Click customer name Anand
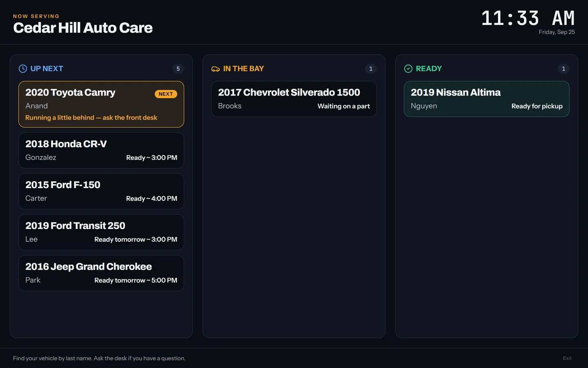 (x=37, y=106)
